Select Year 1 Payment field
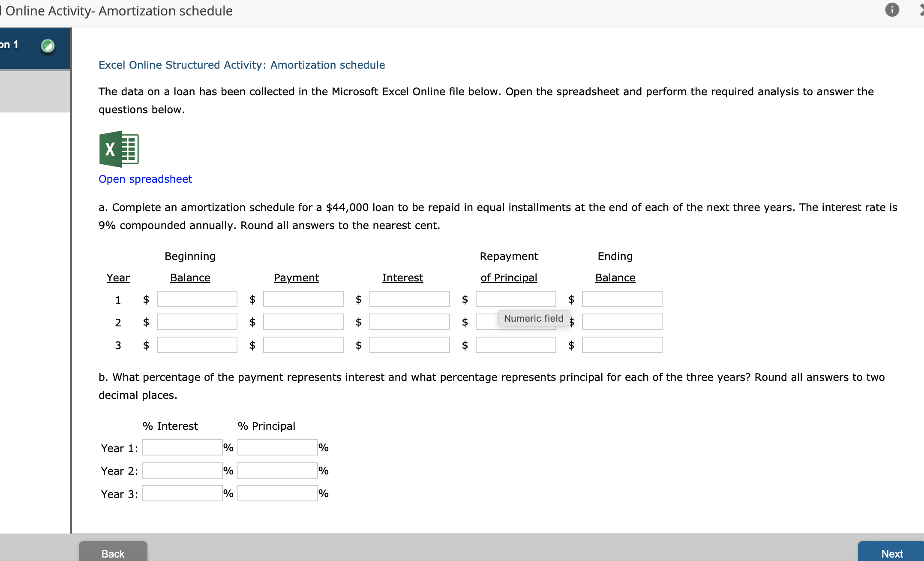924x561 pixels. (303, 299)
